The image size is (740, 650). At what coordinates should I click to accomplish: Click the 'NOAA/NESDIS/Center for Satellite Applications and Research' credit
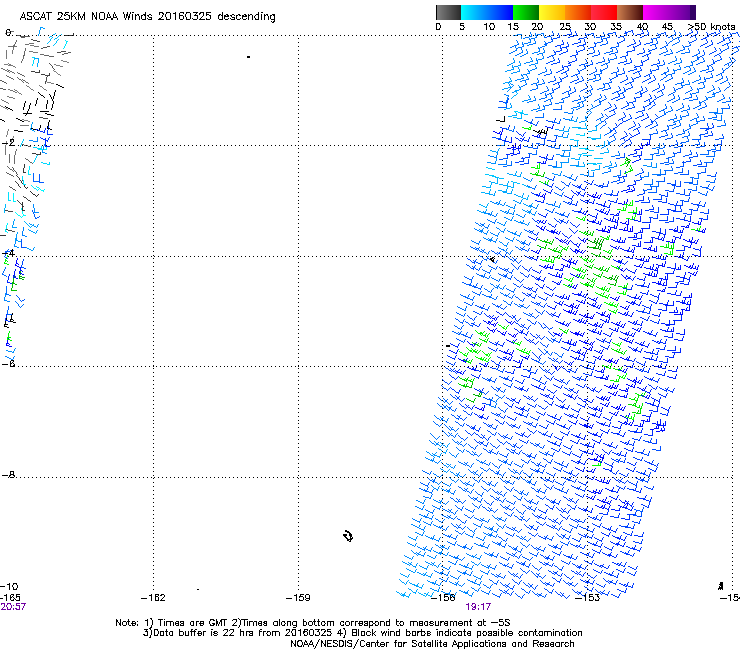click(x=432, y=644)
